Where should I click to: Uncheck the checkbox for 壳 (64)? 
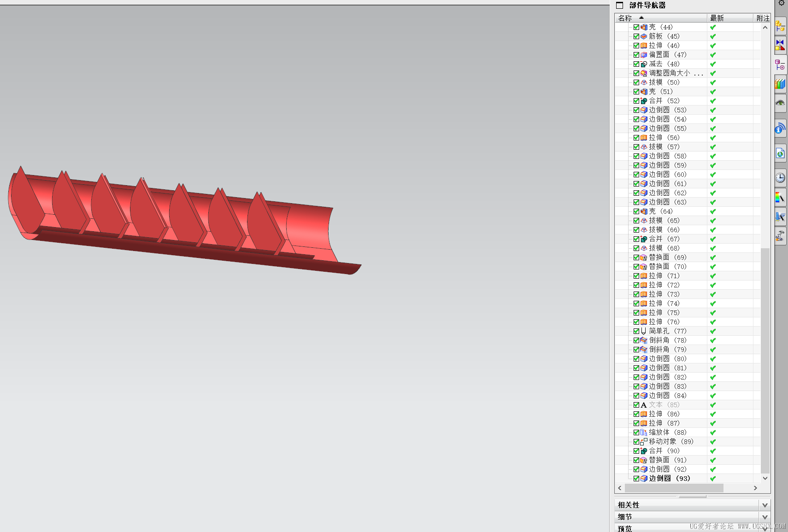click(x=636, y=211)
